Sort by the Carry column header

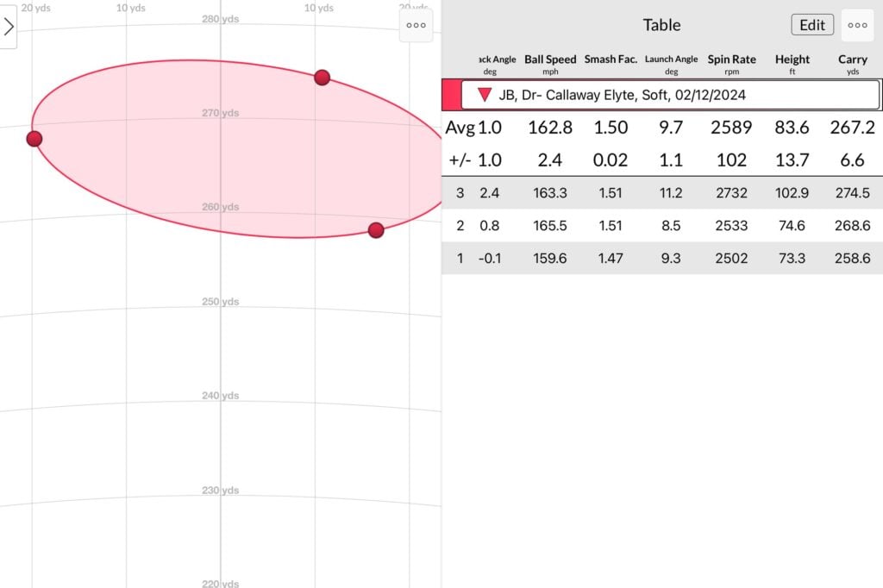(x=852, y=64)
